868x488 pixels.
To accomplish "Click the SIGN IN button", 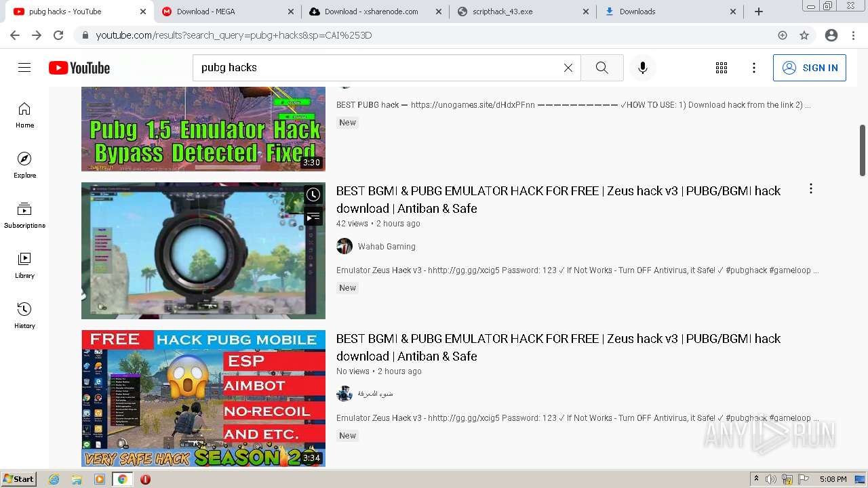I will (810, 68).
